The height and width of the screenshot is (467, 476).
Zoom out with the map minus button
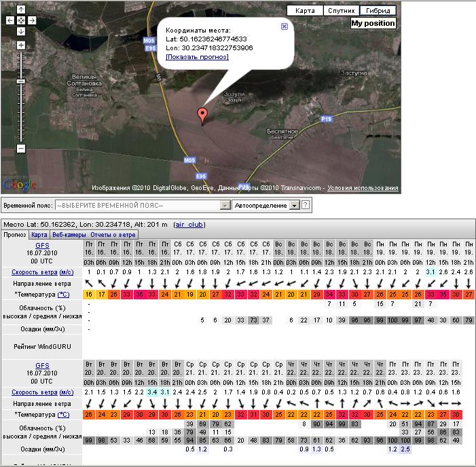(x=21, y=148)
